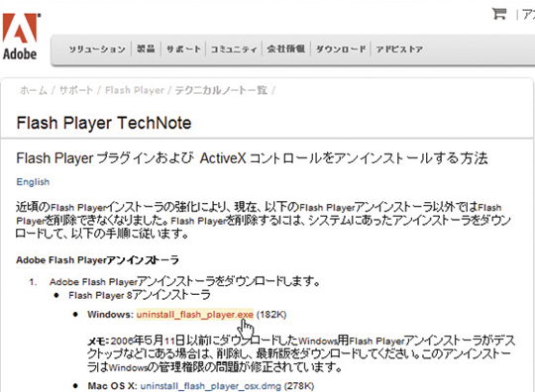This screenshot has height=392, width=535.
Task: Switch to the English version link
Action: 33,182
